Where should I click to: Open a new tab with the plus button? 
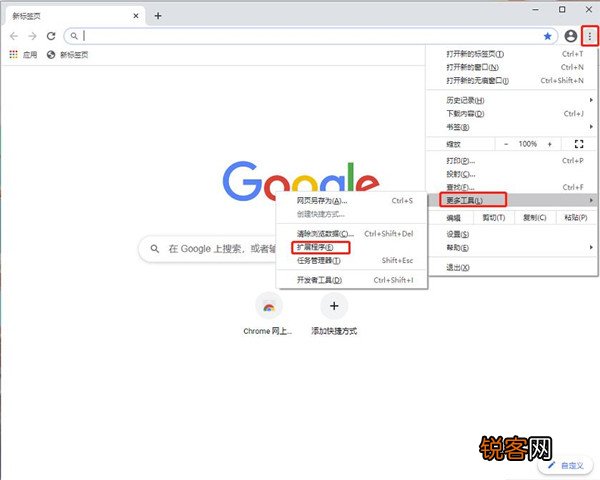coord(158,16)
